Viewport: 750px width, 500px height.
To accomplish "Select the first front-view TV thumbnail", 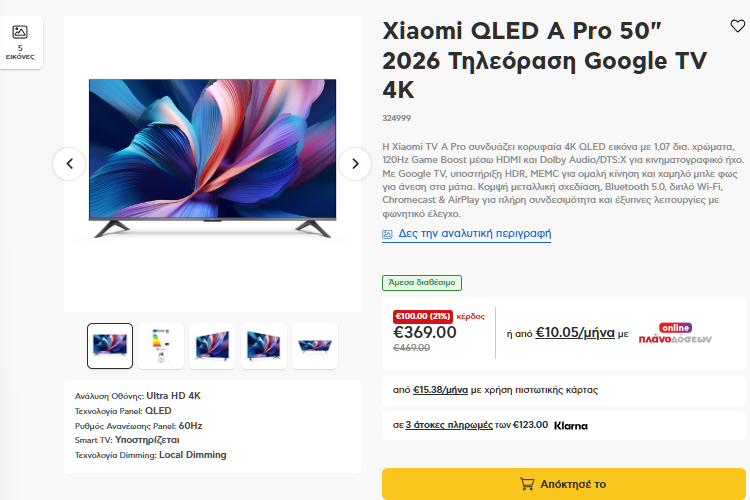I will tap(110, 346).
